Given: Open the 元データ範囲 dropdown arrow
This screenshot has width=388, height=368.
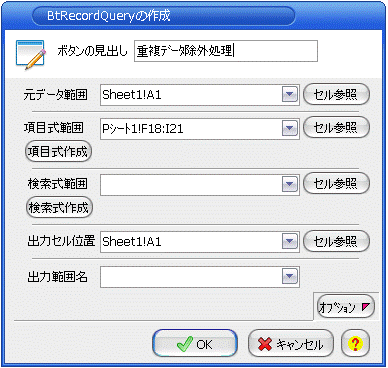Looking at the screenshot, I should tap(289, 95).
